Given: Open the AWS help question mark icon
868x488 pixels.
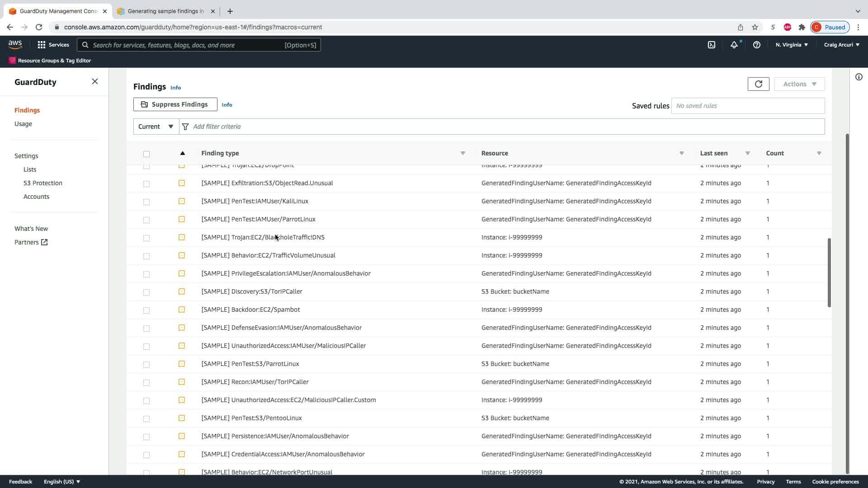Looking at the screenshot, I should (756, 45).
